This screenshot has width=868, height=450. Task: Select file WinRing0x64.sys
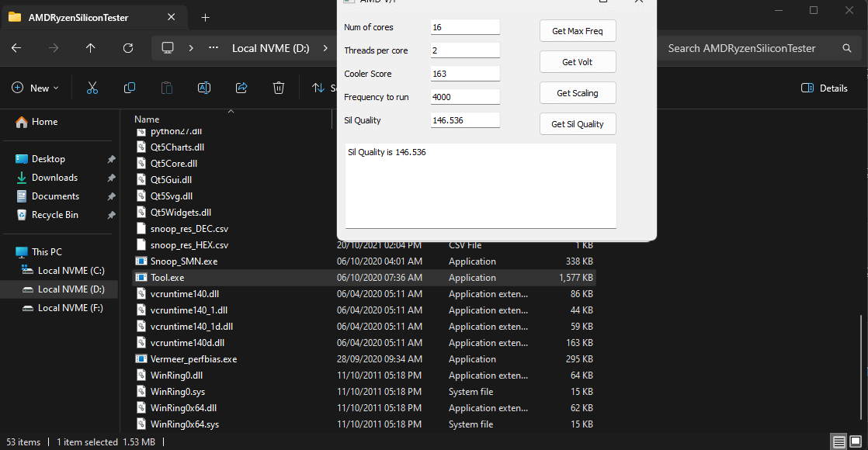[x=364, y=424]
